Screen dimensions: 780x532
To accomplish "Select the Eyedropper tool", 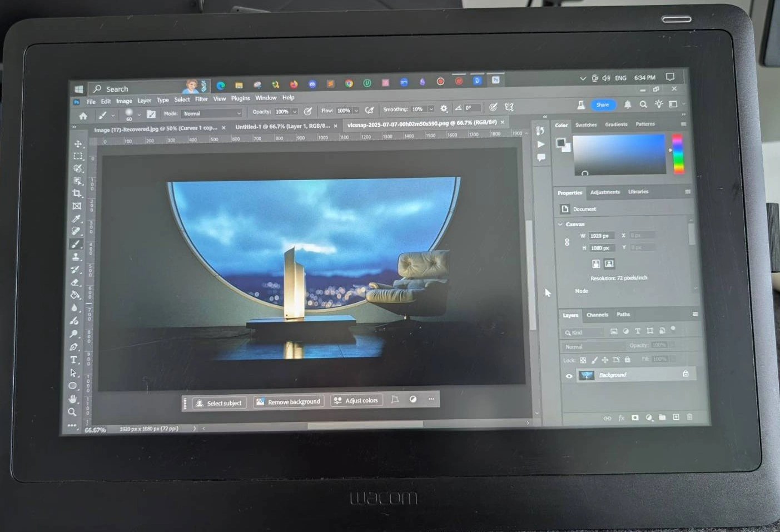I will click(77, 219).
